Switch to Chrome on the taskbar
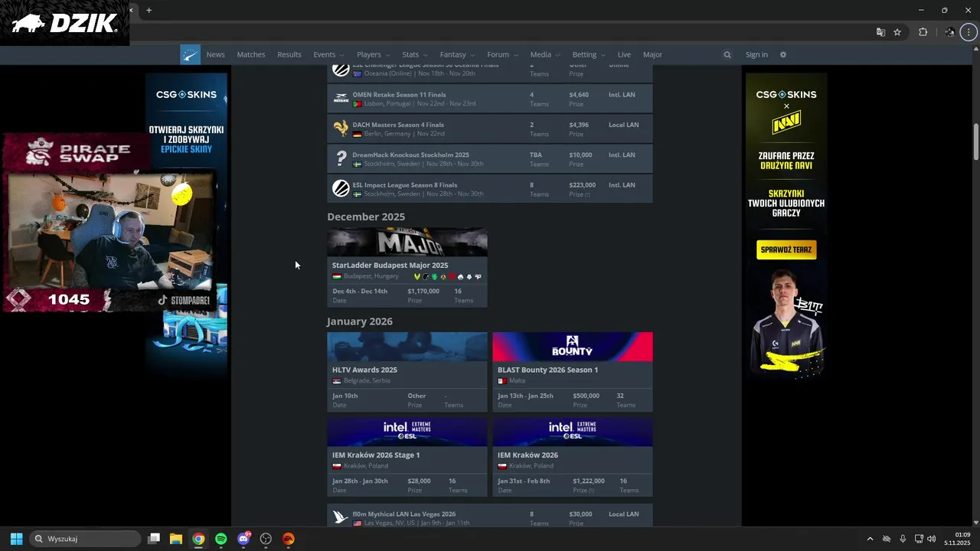 [x=198, y=539]
